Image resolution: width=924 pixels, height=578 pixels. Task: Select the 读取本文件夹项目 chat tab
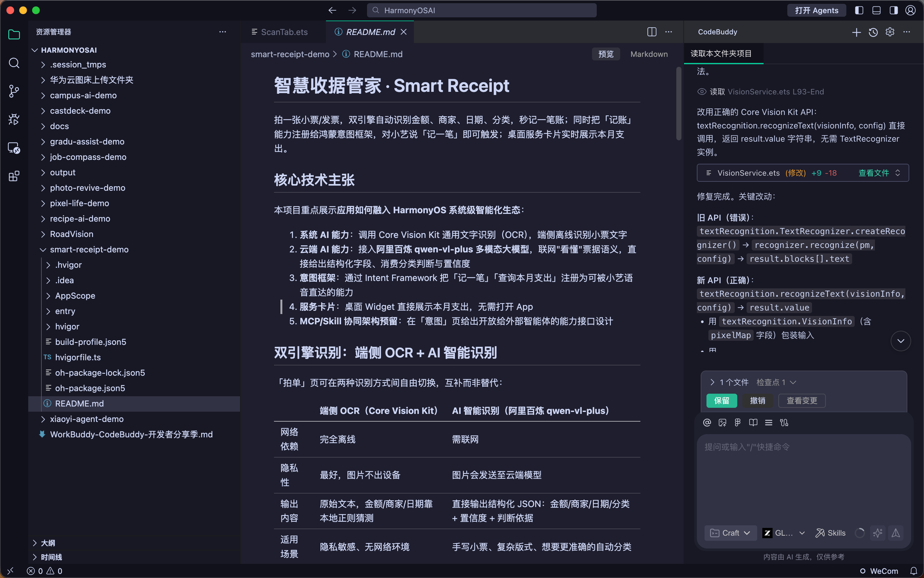(721, 54)
